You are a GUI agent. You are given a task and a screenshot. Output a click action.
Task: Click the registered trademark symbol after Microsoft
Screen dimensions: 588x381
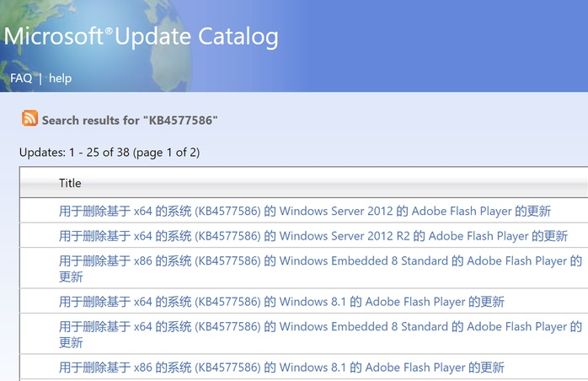click(x=108, y=32)
